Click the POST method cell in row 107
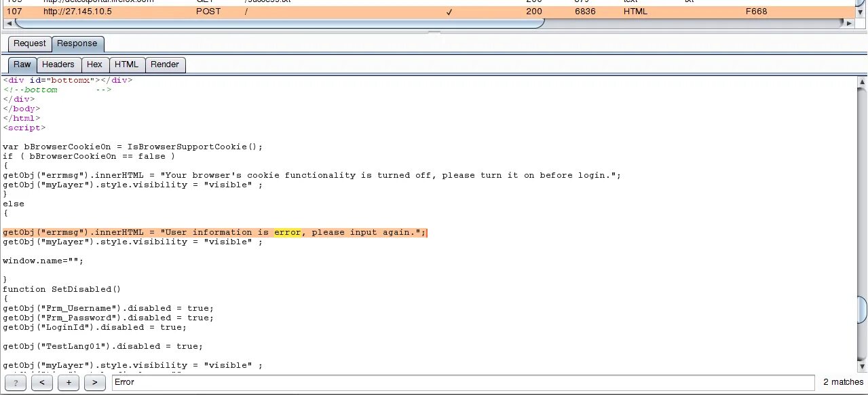868x395 pixels. 208,12
